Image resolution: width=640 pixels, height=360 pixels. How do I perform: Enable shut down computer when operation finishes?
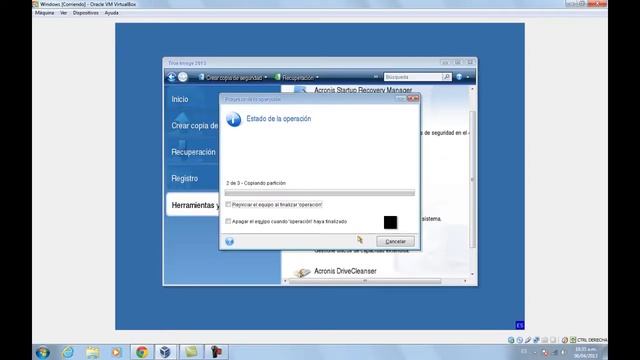click(x=228, y=221)
